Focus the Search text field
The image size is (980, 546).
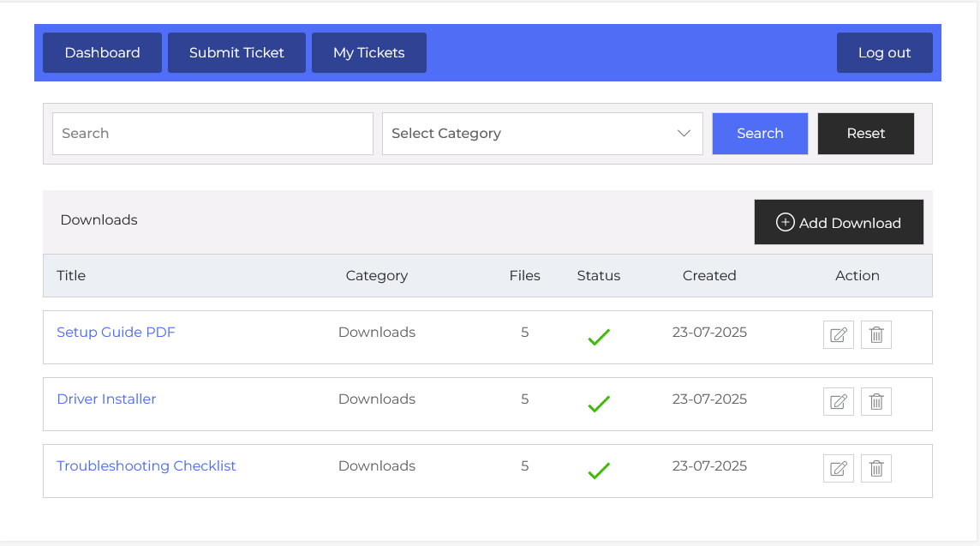(212, 134)
